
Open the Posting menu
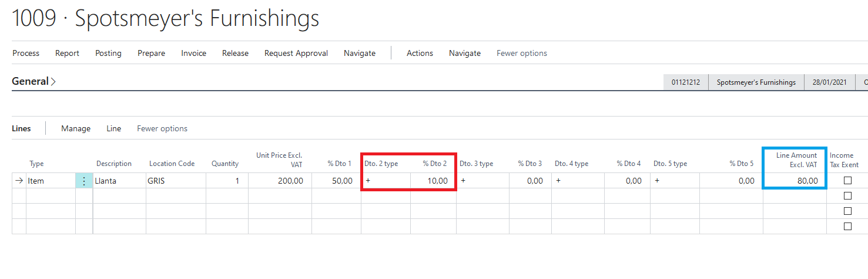tap(108, 53)
